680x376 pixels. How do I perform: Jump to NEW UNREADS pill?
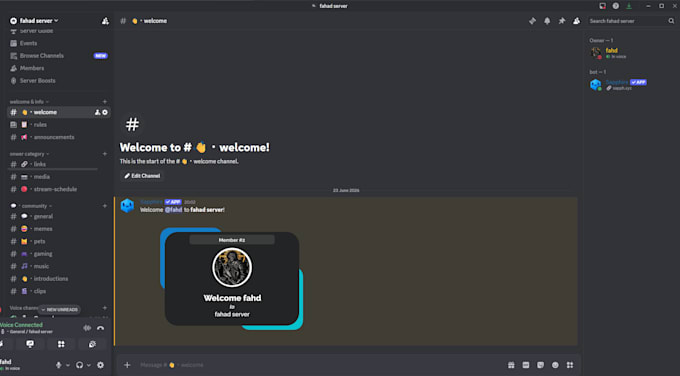[59, 310]
